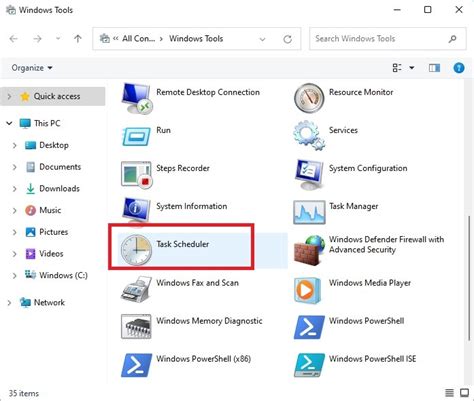The image size is (474, 401).
Task: Open the System Configuration icon
Action: [x=309, y=174]
